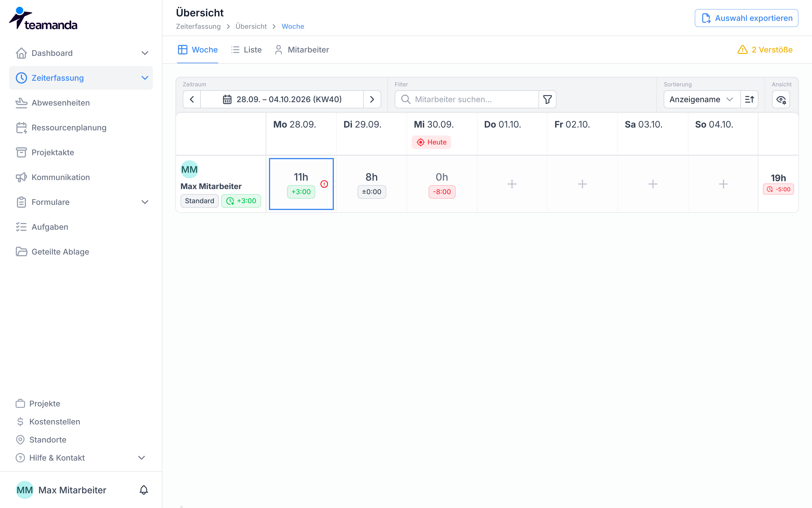Open the employee filter funnel
Image resolution: width=812 pixels, height=508 pixels.
(548, 99)
